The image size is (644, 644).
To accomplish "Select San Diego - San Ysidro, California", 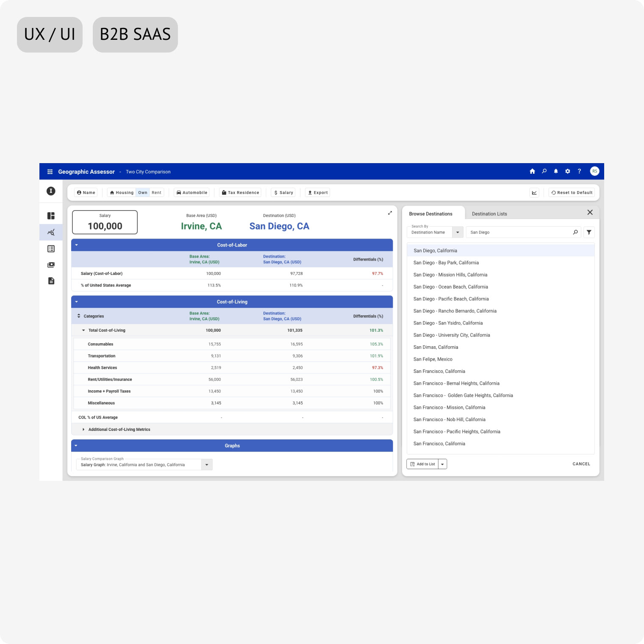I will pos(501,323).
